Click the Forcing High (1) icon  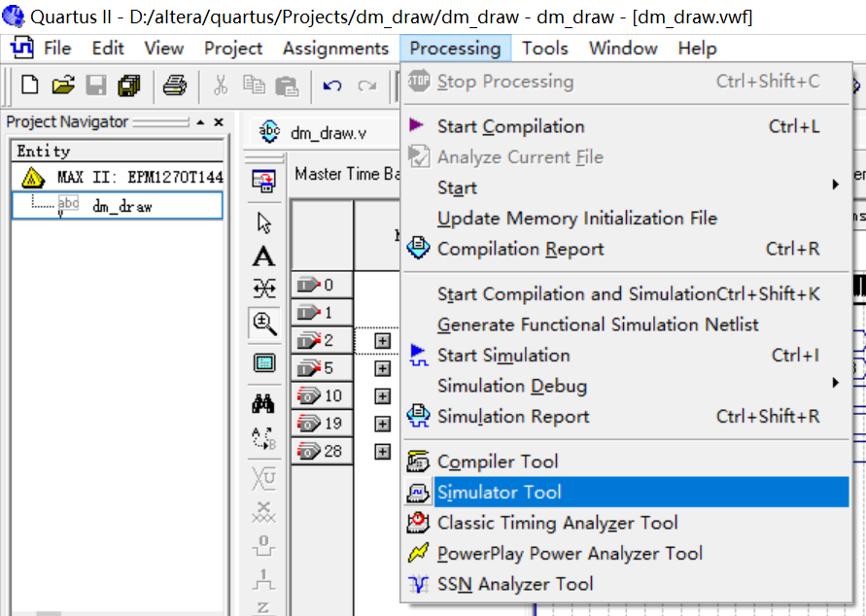pos(264,579)
